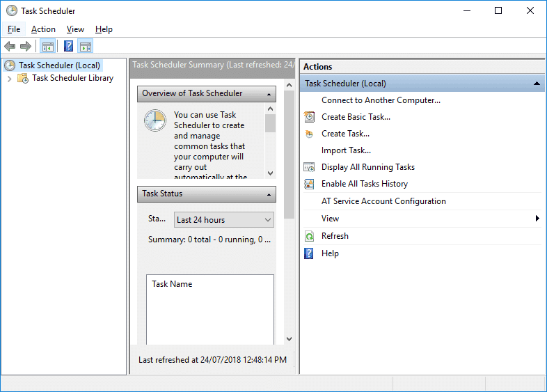Click the Help icon in Actions pane
This screenshot has height=392, width=547.
309,253
